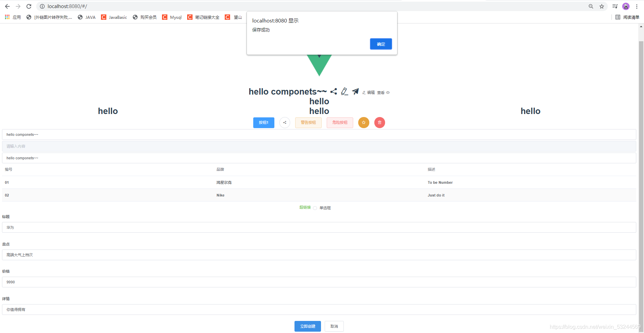Click the media control icon in Chrome toolbar
This screenshot has height=333, width=644.
[615, 6]
